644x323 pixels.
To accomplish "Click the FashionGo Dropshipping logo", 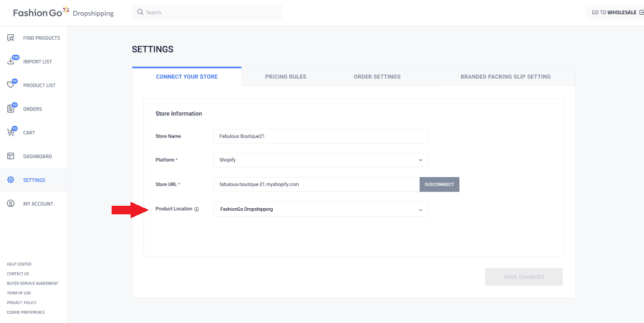I will [x=63, y=12].
